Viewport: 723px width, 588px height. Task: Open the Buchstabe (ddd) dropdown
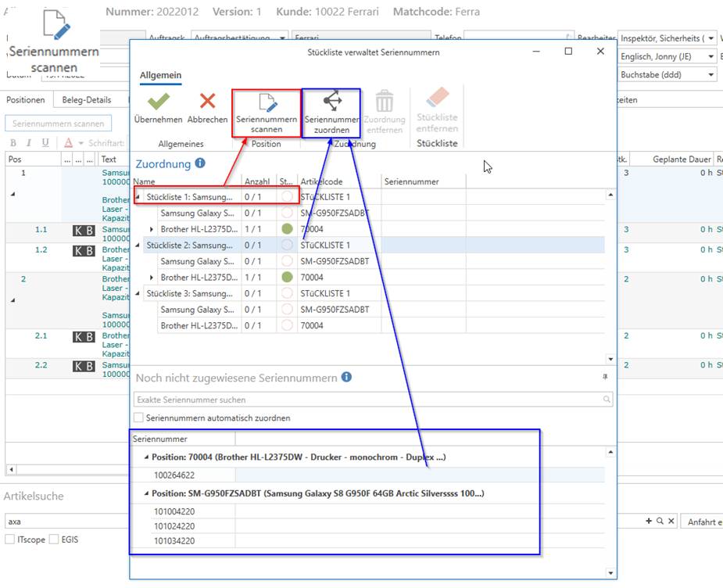(711, 75)
